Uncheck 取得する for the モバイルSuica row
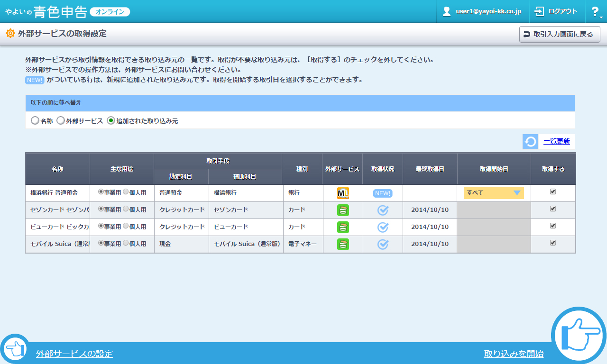 tap(552, 244)
